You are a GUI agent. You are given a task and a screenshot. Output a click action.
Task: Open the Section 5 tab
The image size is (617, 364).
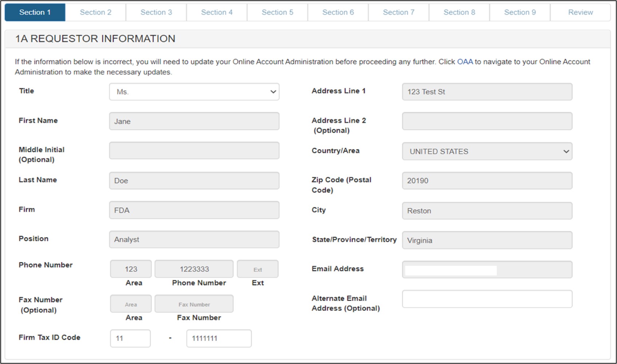pos(277,12)
